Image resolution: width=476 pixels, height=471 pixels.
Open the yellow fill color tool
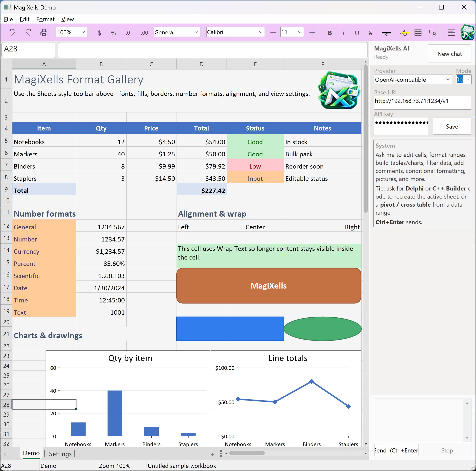click(405, 32)
